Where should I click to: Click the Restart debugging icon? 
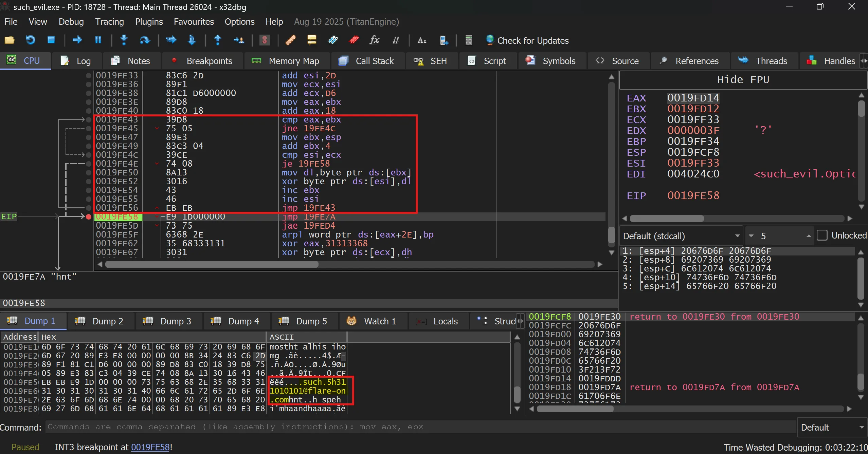coord(31,40)
